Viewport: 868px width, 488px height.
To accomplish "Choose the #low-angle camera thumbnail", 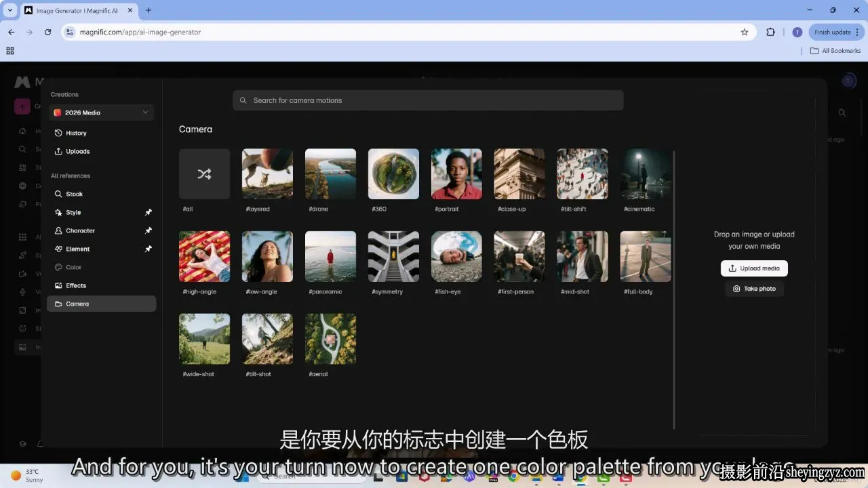I will pos(267,256).
